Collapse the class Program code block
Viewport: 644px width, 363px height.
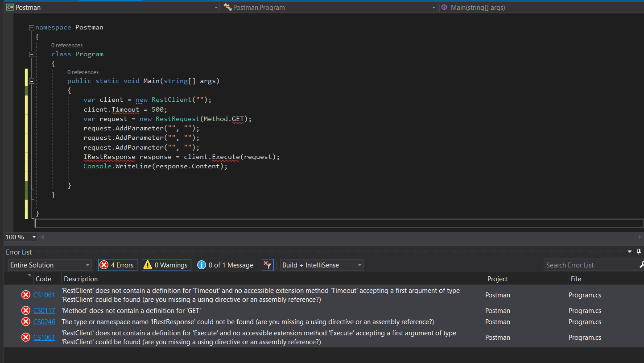(31, 54)
